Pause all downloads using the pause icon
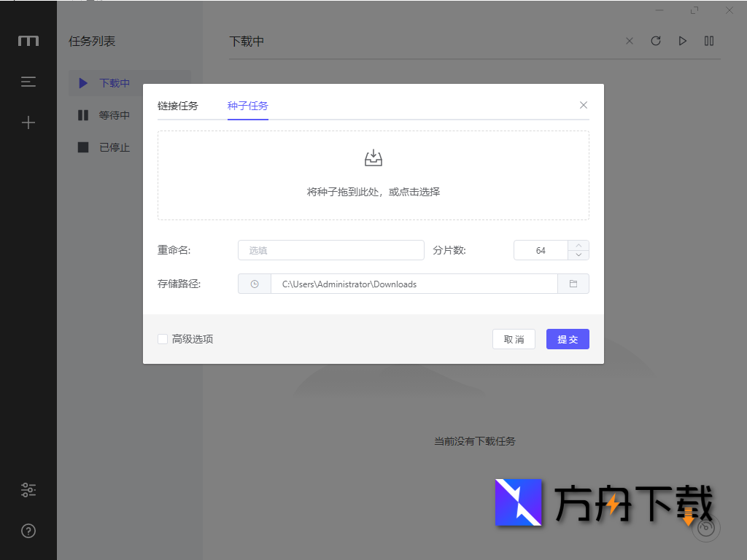Image resolution: width=747 pixels, height=560 pixels. click(708, 41)
